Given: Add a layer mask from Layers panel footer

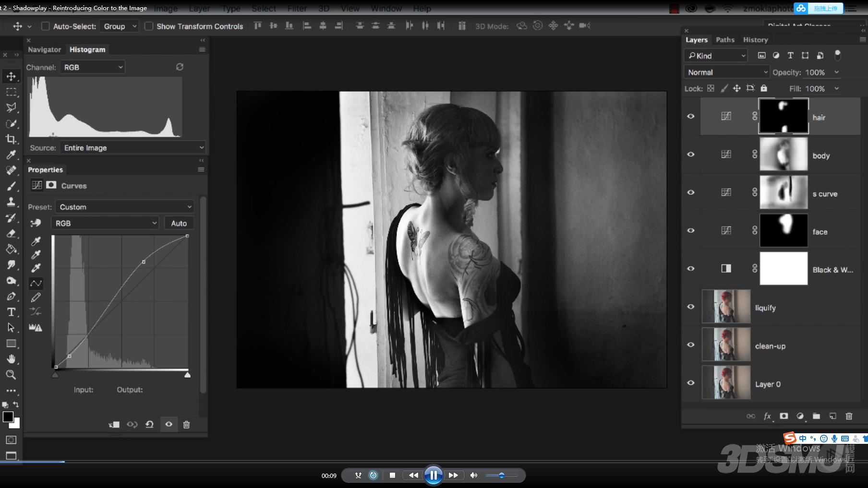Looking at the screenshot, I should click(784, 416).
